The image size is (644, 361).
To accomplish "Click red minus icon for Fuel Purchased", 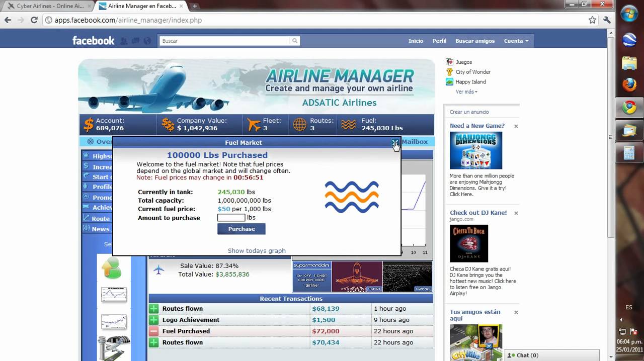I will click(153, 331).
